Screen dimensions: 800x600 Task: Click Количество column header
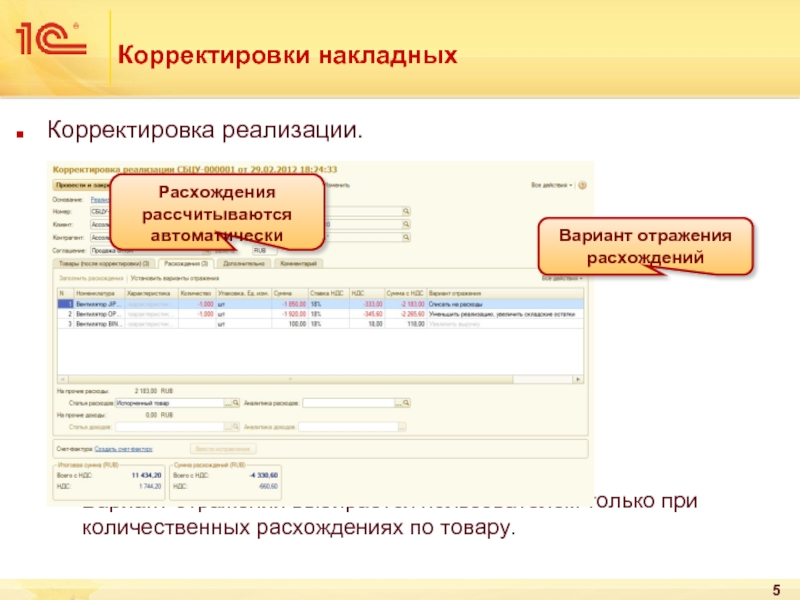click(x=196, y=293)
